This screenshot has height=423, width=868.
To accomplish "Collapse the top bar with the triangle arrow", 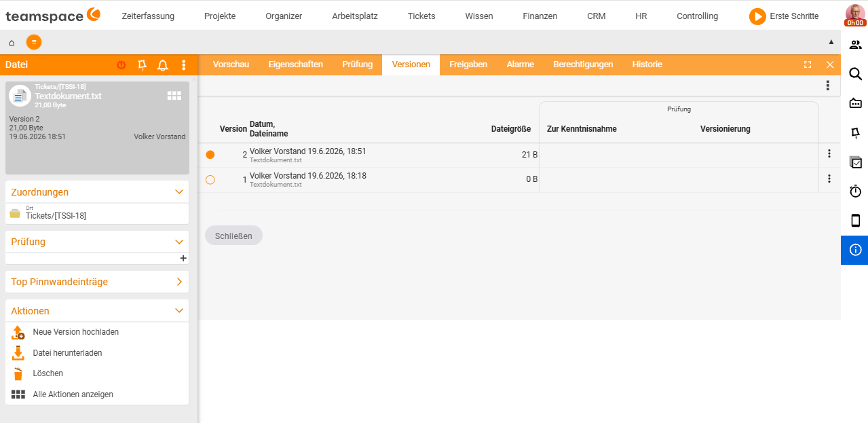I will tap(831, 42).
